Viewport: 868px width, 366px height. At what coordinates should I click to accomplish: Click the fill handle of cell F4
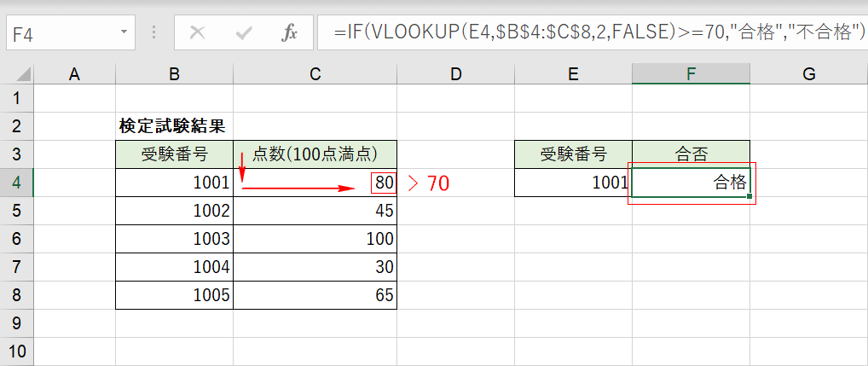pyautogui.click(x=749, y=196)
